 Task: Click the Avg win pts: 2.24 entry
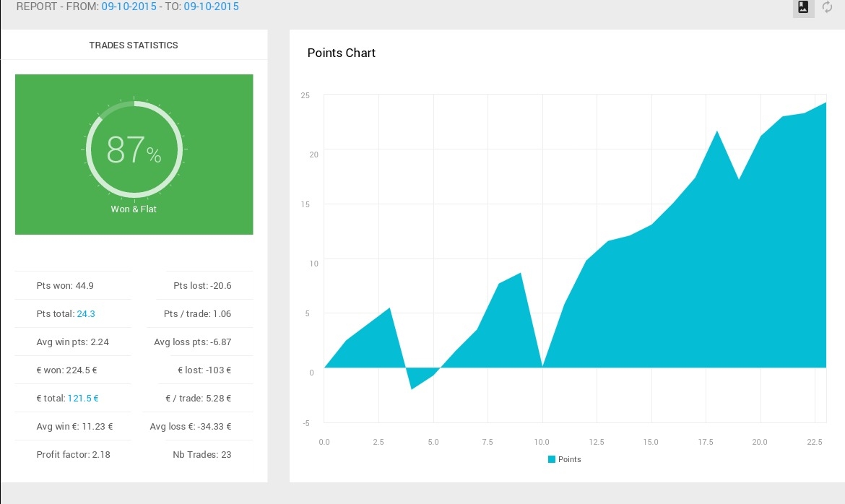pos(73,342)
